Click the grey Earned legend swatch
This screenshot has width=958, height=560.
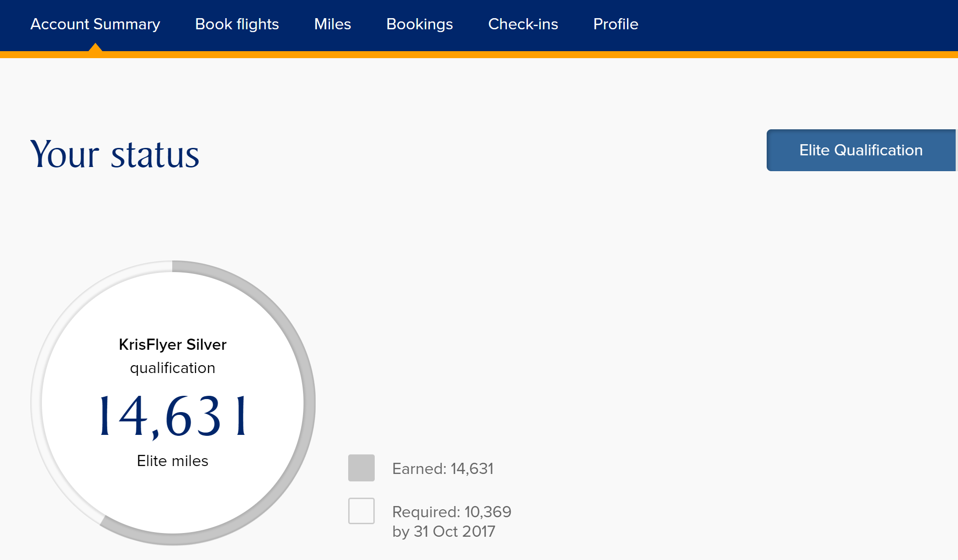361,468
